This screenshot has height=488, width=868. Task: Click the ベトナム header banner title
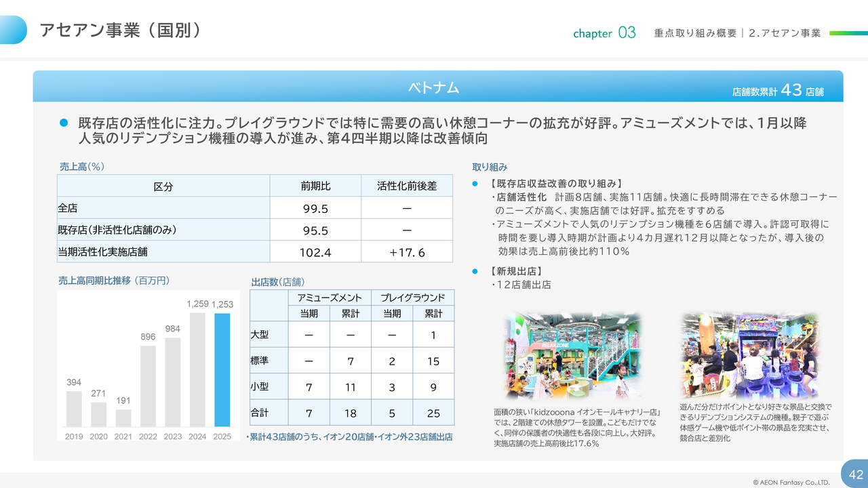coord(433,87)
